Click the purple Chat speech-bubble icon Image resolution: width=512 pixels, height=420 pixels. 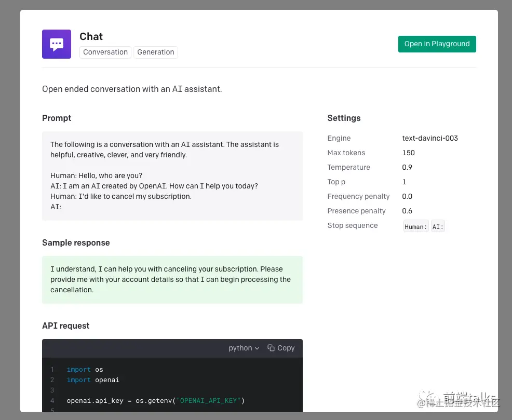tap(57, 44)
